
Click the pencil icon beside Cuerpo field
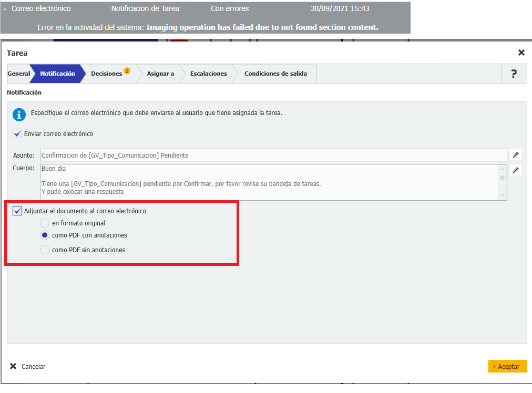[516, 170]
